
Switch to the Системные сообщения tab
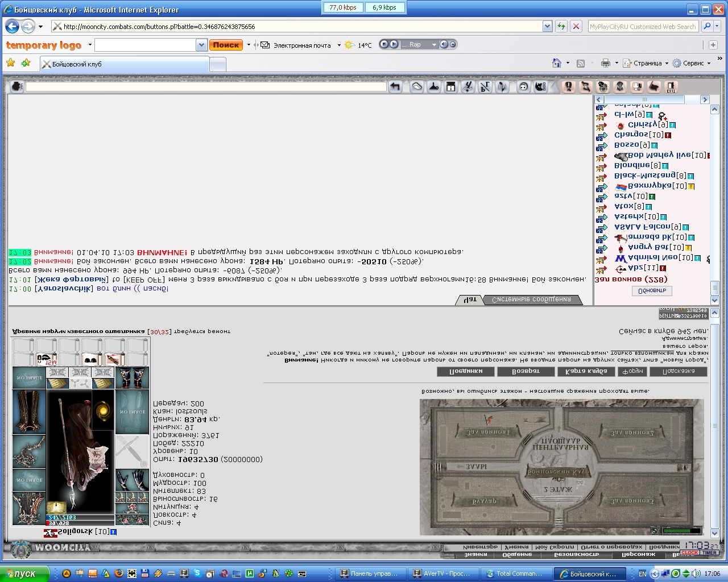531,300
